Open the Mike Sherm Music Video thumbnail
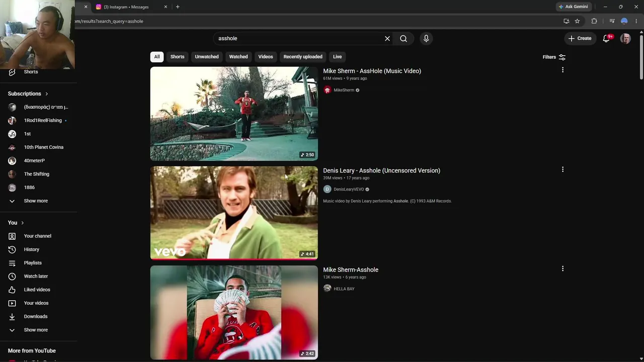The height and width of the screenshot is (362, 644). (x=234, y=114)
